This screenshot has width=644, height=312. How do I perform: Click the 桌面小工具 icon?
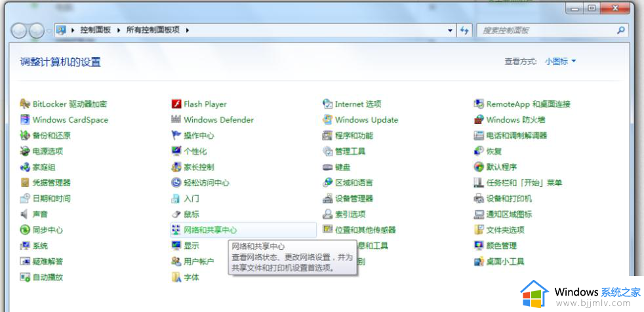pos(479,261)
